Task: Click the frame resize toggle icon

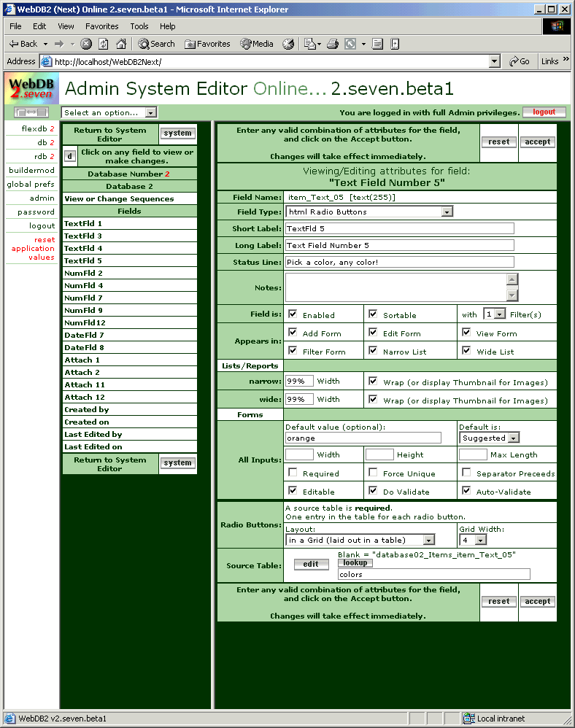Action: (x=31, y=112)
